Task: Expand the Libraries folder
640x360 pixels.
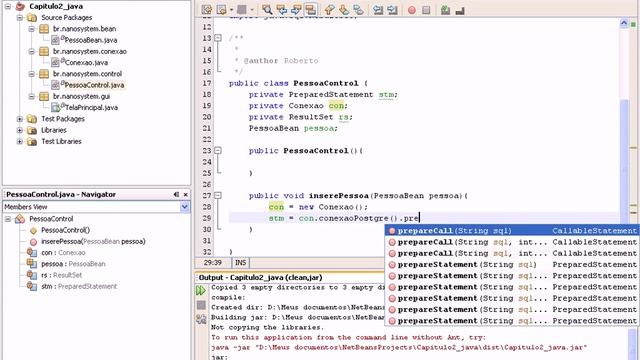Action: pyautogui.click(x=20, y=130)
